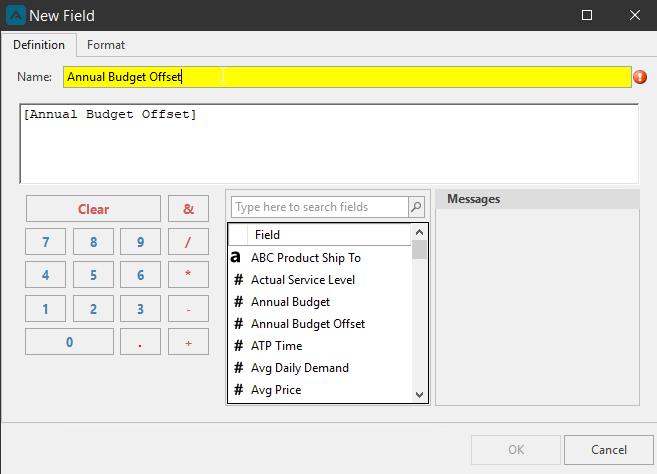Click keypad digit 9
657x474 pixels.
coord(140,241)
